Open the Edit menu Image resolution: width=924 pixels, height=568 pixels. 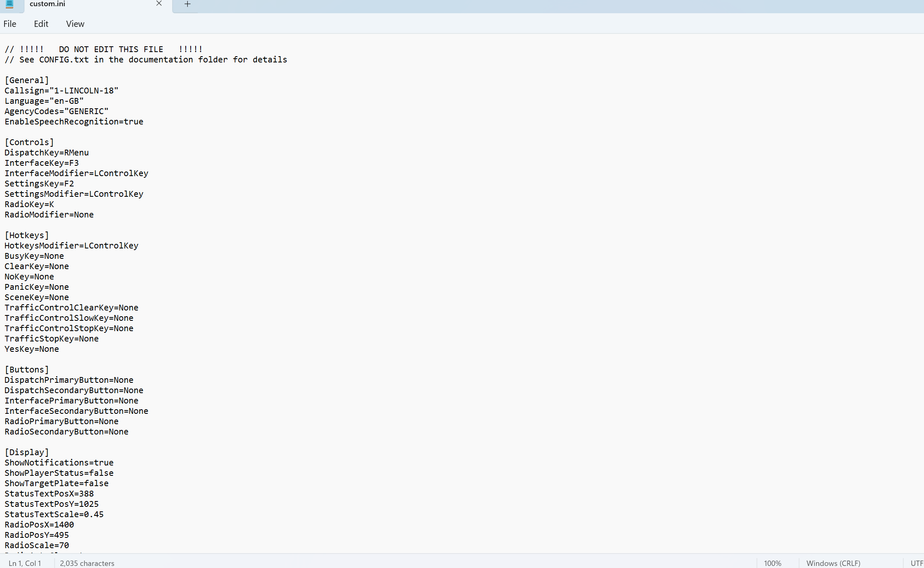click(x=41, y=24)
